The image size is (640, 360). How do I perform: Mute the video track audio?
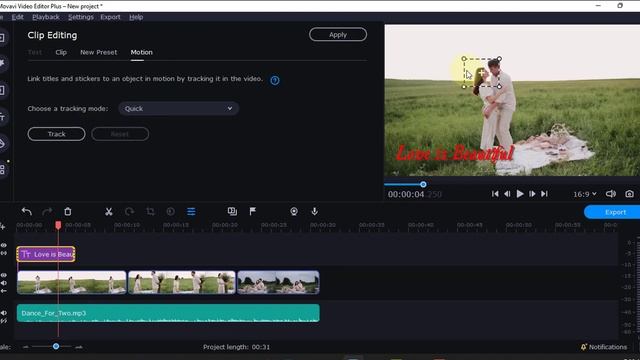[x=4, y=283]
